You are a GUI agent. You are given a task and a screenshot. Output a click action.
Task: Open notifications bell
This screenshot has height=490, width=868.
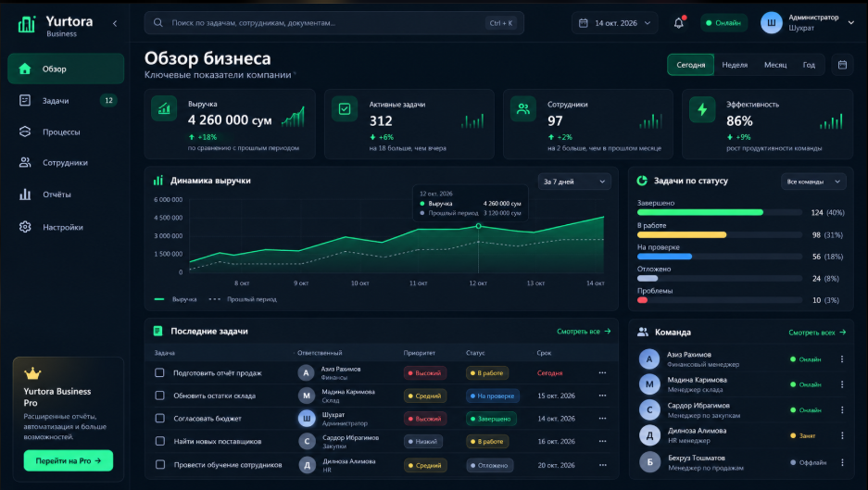click(x=679, y=23)
